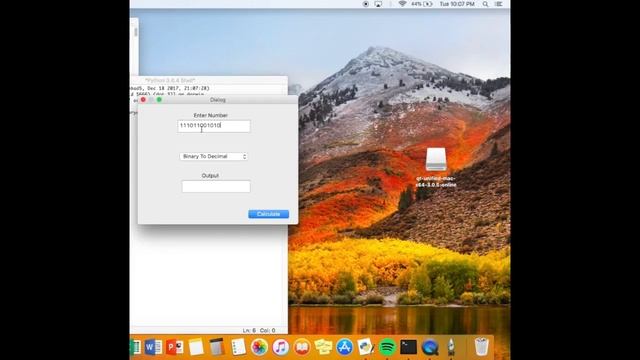Launch iTunes music app from dock
This screenshot has width=640, height=360.
click(280, 347)
